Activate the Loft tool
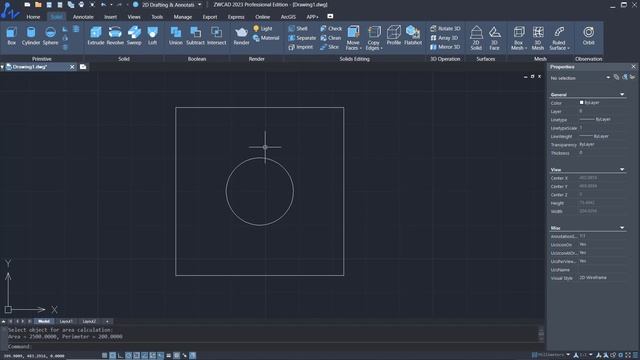 [152, 36]
